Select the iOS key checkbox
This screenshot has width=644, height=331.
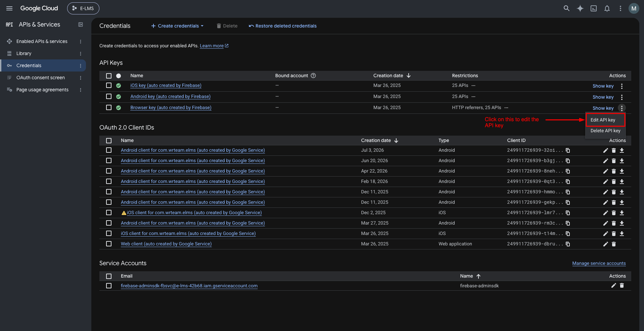109,85
